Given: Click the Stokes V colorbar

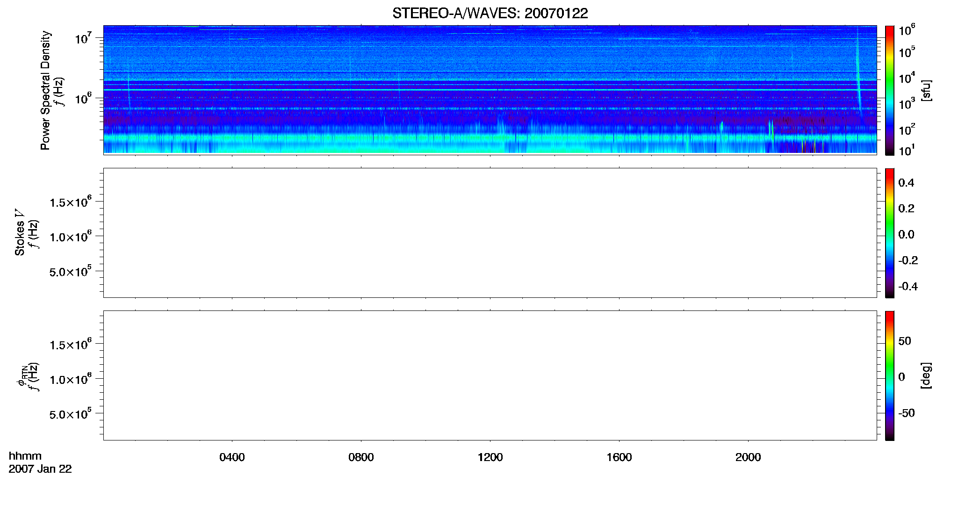Looking at the screenshot, I should click(x=889, y=233).
